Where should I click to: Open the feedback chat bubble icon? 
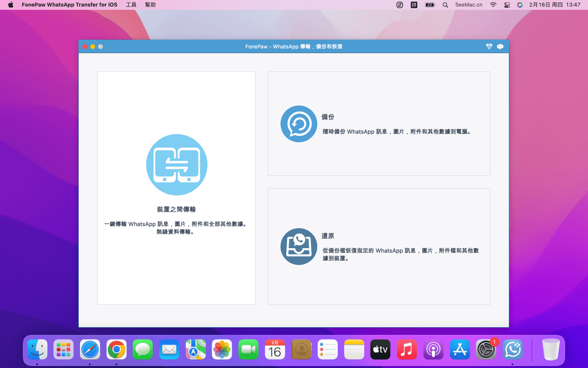pos(500,47)
